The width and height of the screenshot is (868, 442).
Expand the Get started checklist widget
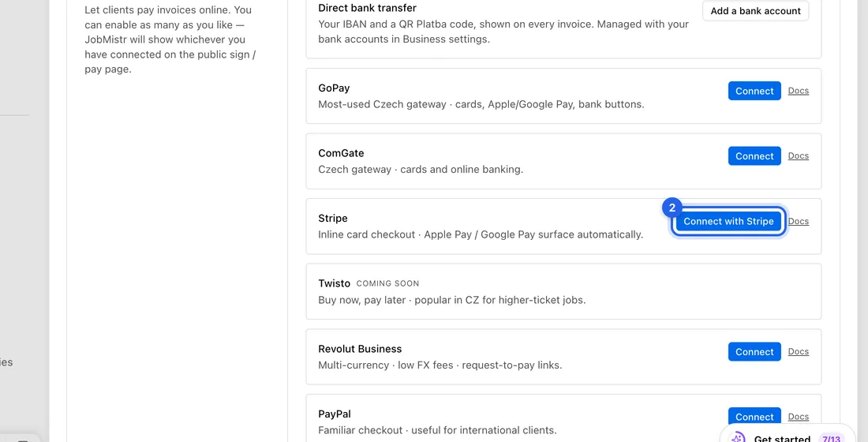pyautogui.click(x=787, y=436)
